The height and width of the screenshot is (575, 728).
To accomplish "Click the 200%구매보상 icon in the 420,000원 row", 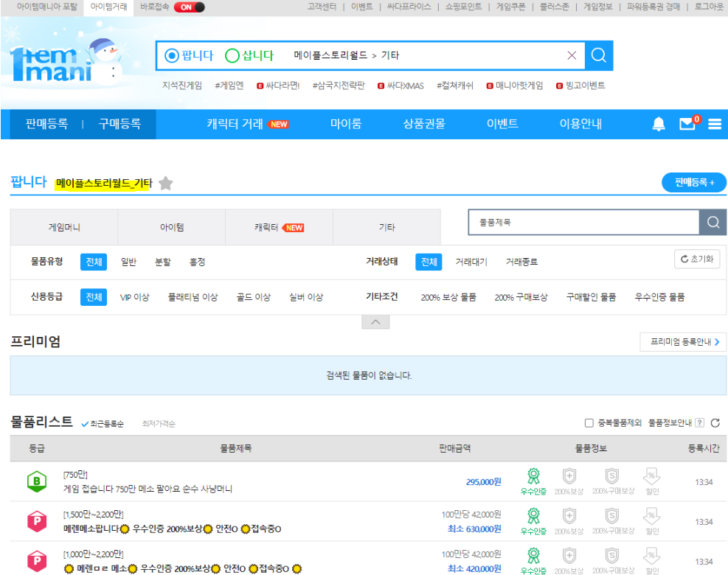I will 613,561.
